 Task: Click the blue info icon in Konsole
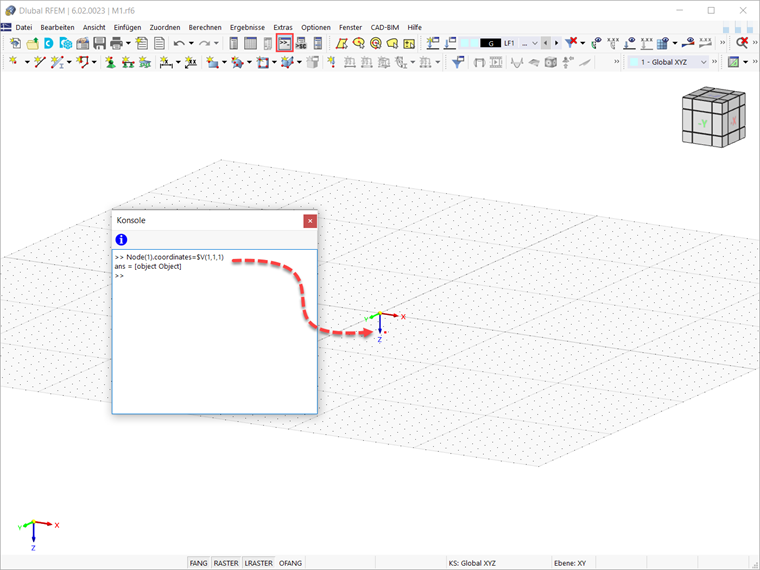click(x=121, y=239)
